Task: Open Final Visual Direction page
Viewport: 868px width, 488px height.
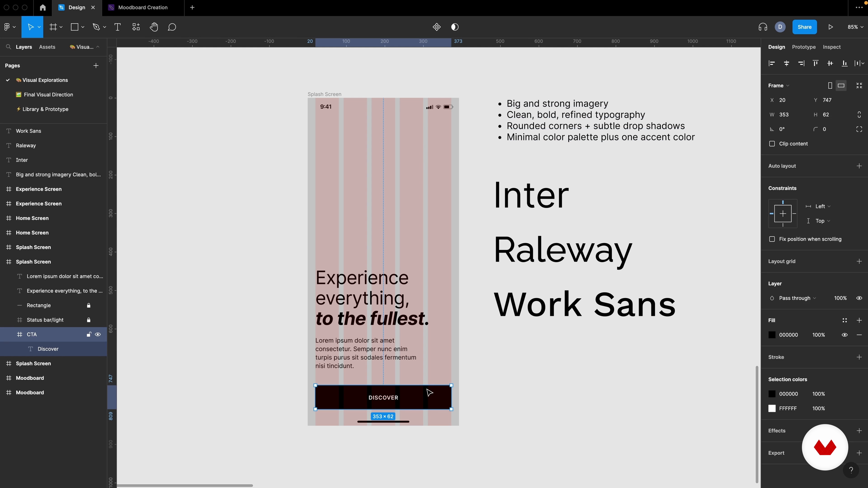Action: 48,95
